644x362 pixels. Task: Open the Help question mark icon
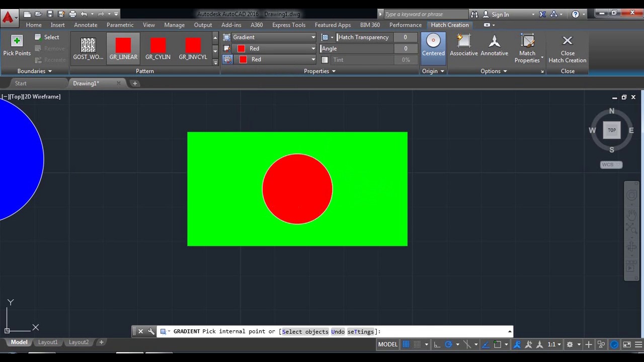point(576,14)
